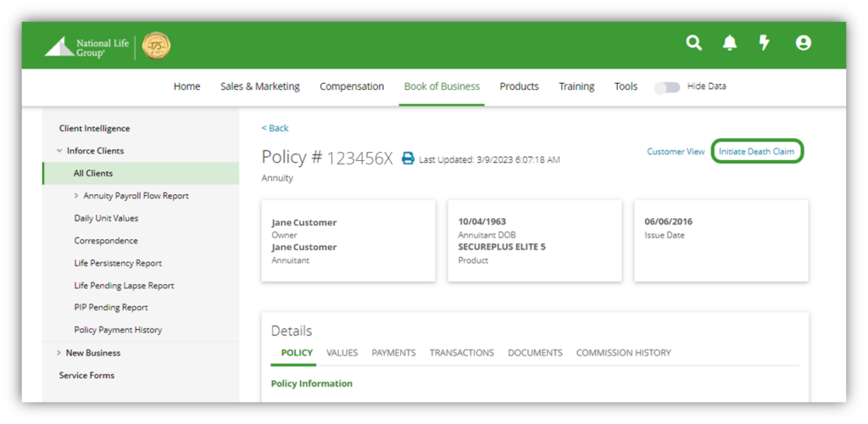Print the policy using printer icon
The height and width of the screenshot is (424, 868).
(x=408, y=159)
